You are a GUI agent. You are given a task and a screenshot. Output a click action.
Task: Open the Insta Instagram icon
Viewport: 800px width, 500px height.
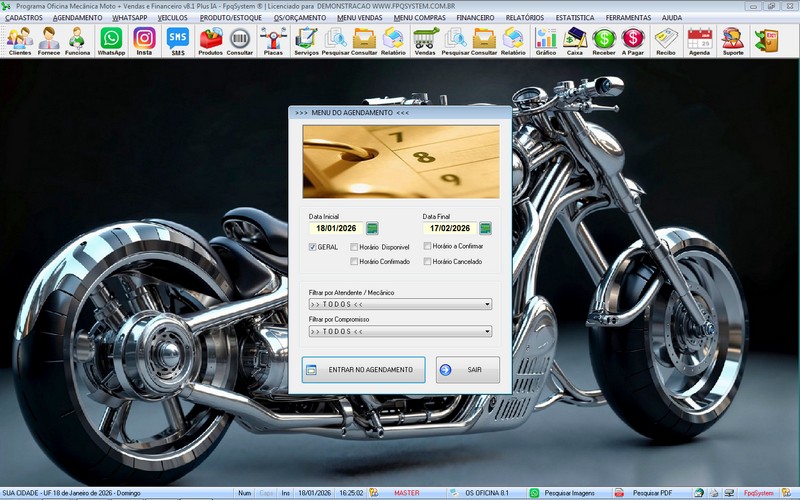[144, 41]
